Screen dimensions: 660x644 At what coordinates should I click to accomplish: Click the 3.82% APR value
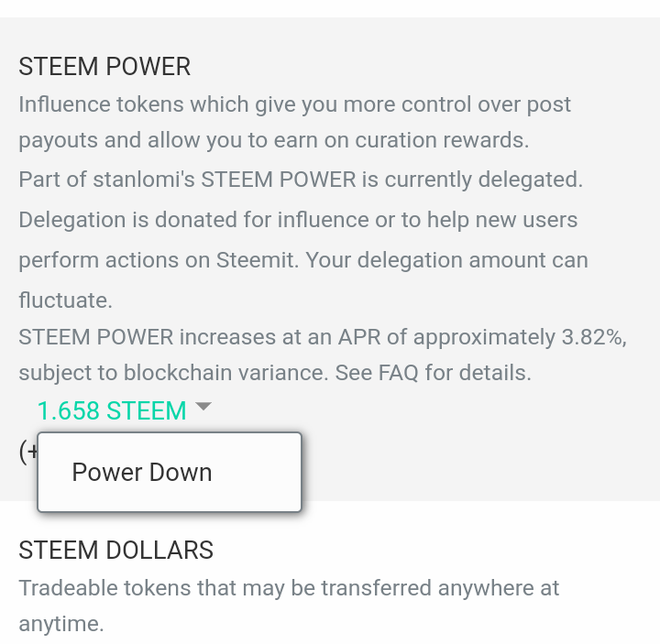(593, 336)
